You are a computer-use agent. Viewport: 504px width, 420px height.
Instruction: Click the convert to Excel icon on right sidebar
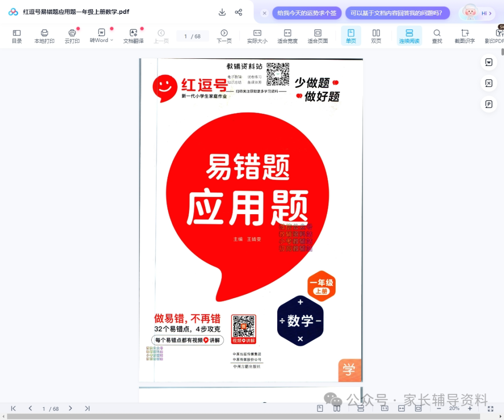[489, 83]
